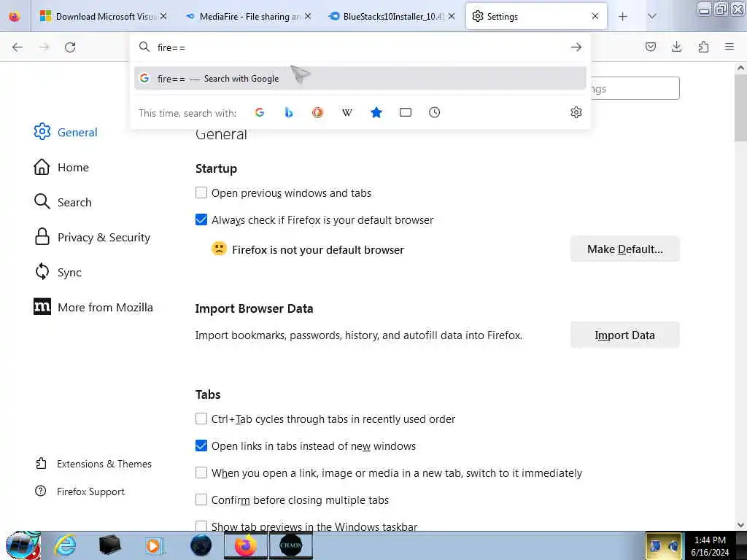747x560 pixels.
Task: Open the Pocket save icon
Action: (x=650, y=47)
